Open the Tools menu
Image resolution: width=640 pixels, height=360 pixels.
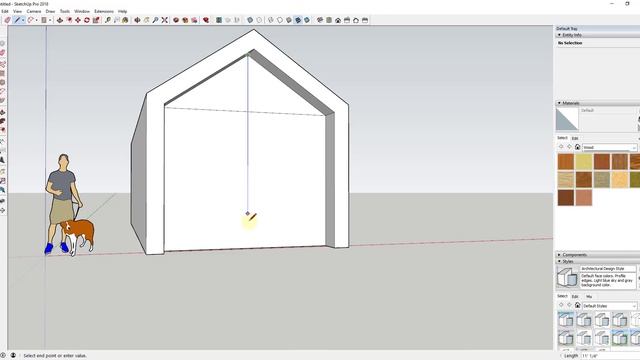pyautogui.click(x=65, y=11)
